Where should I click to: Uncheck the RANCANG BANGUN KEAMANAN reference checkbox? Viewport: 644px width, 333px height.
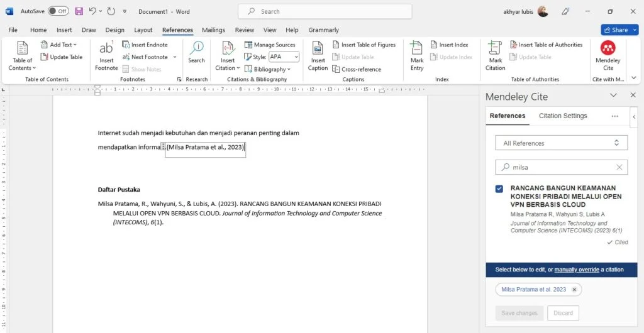click(x=499, y=188)
